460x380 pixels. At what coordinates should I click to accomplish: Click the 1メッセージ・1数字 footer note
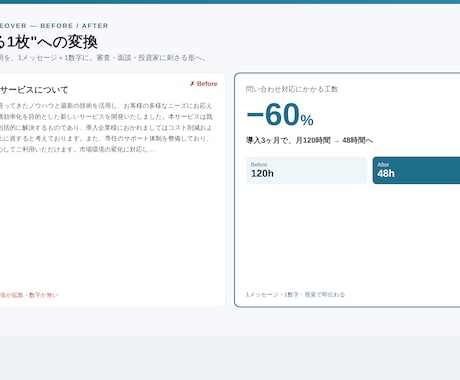(295, 295)
